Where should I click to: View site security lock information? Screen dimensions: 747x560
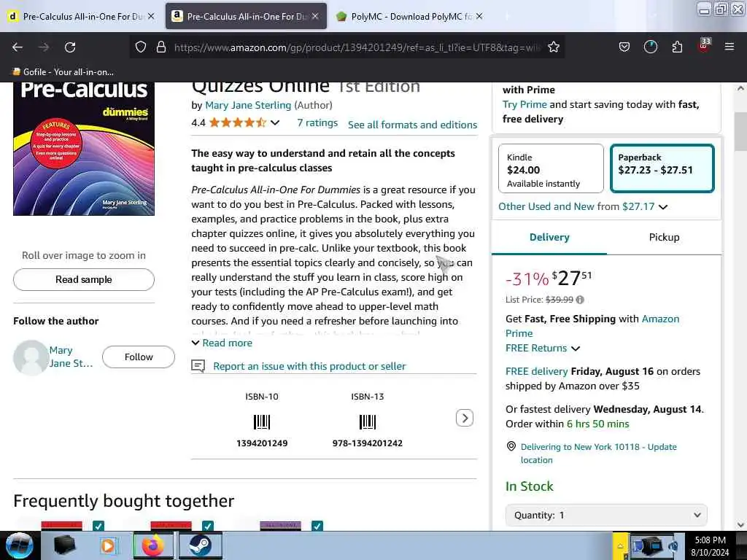click(161, 47)
